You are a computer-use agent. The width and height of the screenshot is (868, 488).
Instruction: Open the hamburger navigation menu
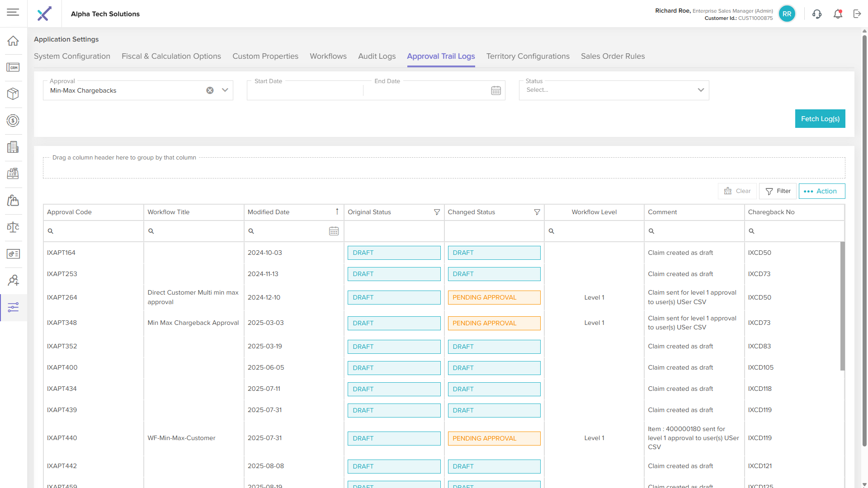[13, 12]
